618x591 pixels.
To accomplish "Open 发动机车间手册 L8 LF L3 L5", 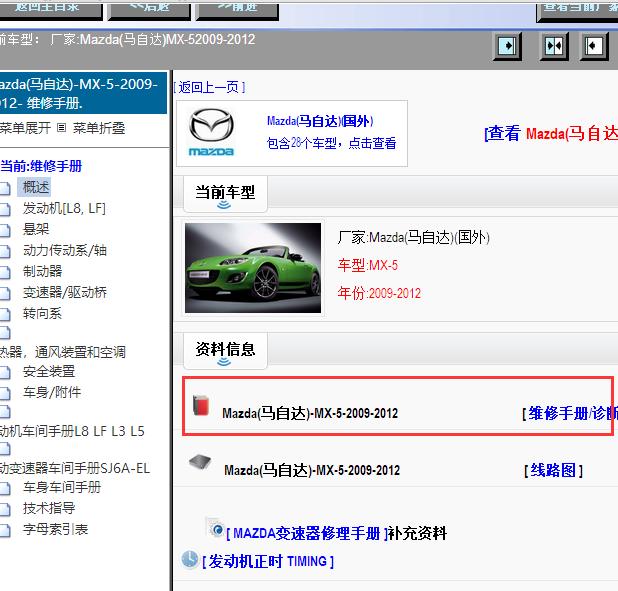I will [x=72, y=431].
